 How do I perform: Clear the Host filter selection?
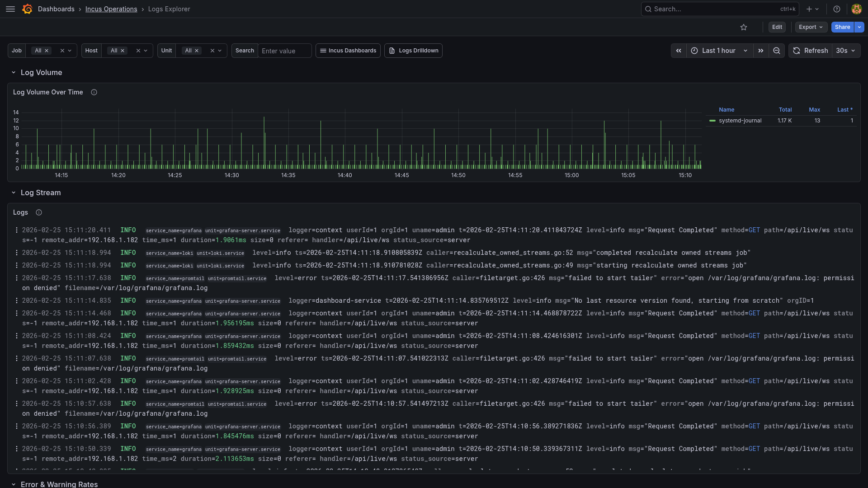tap(138, 51)
